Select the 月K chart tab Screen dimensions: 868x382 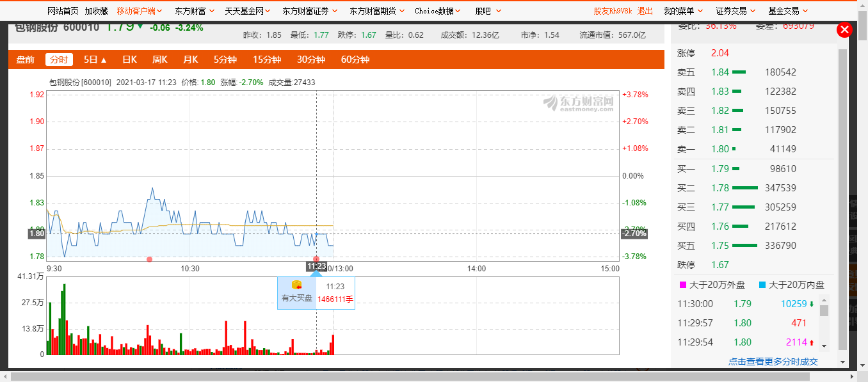pyautogui.click(x=190, y=60)
